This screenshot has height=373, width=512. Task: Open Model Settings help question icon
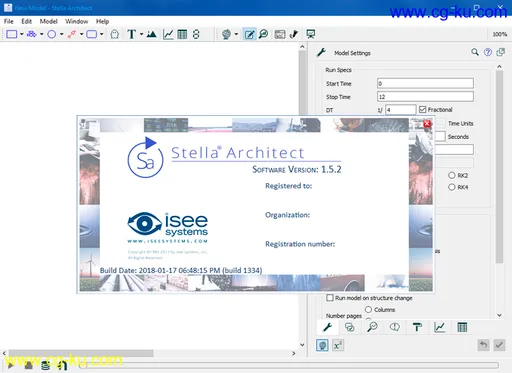[488, 52]
